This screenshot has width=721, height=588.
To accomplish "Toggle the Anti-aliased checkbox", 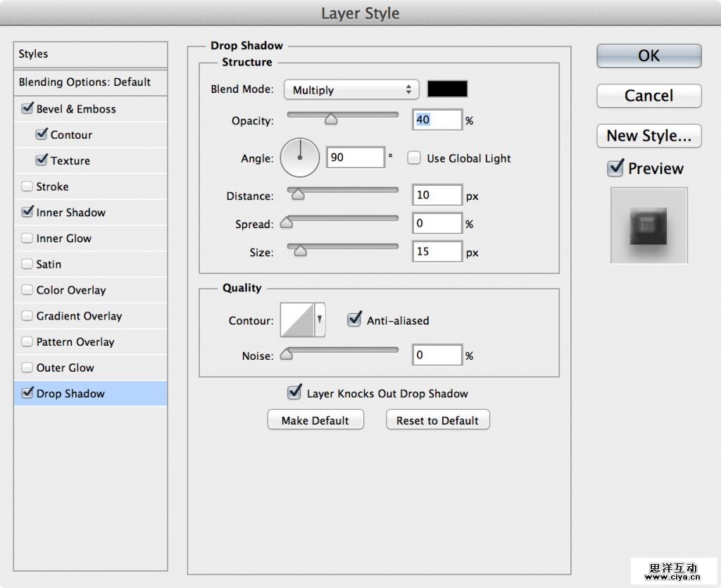I will coord(355,320).
